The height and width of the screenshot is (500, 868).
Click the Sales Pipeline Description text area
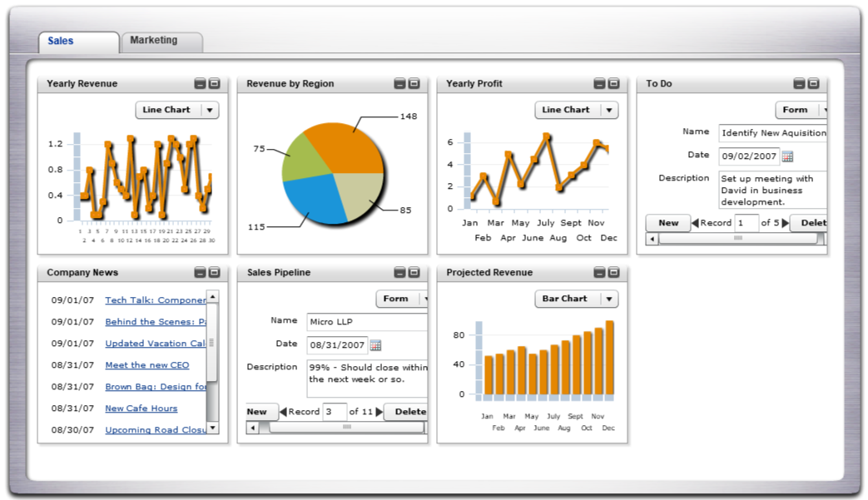[368, 379]
